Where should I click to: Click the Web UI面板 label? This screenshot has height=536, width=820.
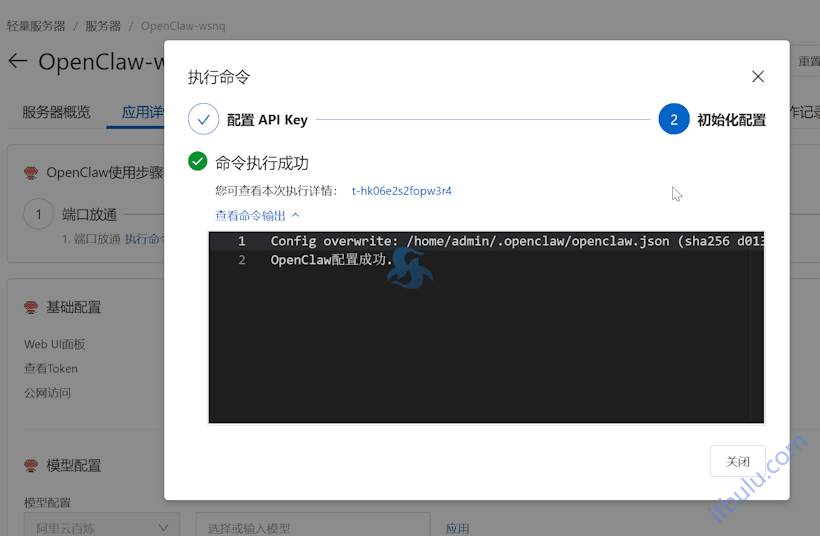[x=54, y=344]
